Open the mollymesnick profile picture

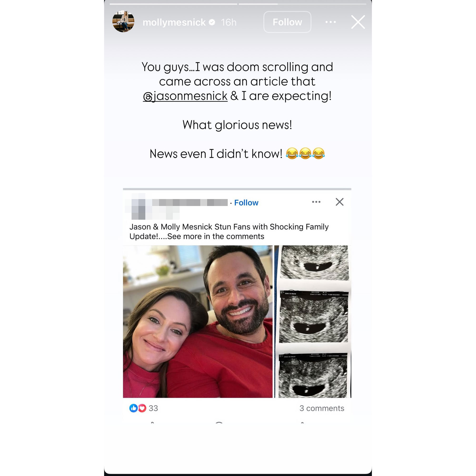124,22
